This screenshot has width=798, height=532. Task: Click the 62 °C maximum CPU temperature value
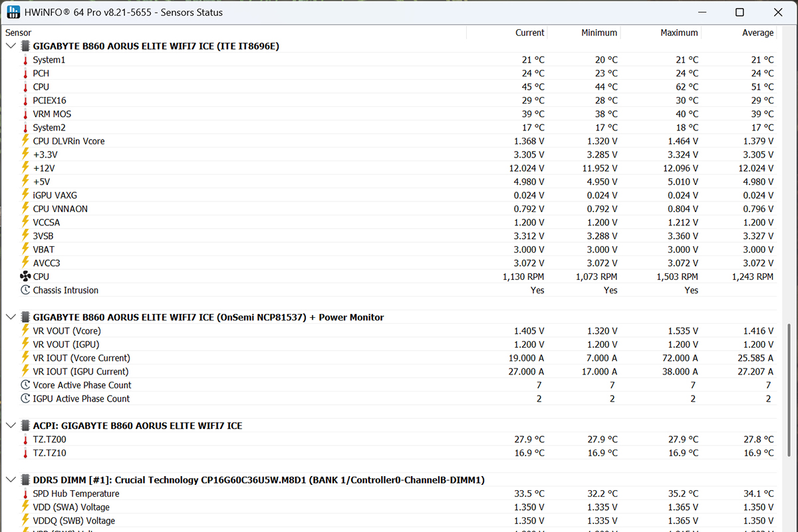pos(686,86)
